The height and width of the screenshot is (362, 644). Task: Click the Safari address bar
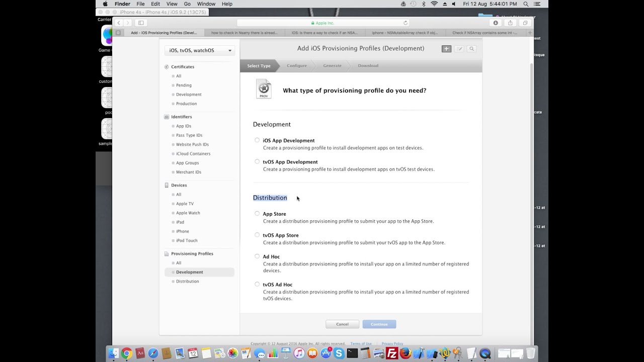(323, 23)
